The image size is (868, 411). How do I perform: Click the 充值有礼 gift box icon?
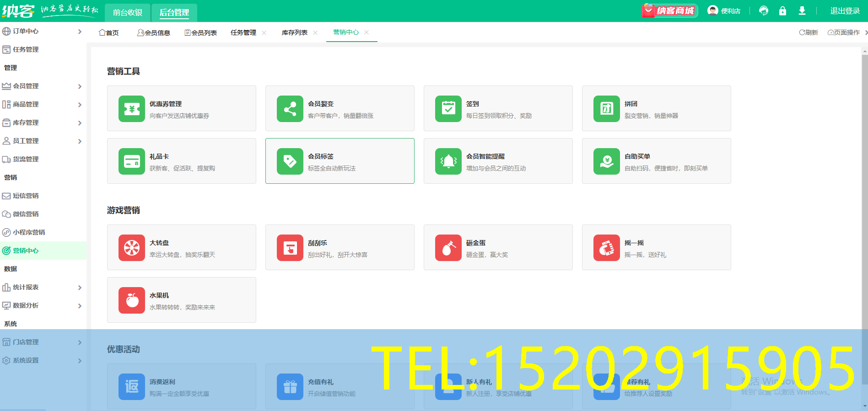pos(290,387)
